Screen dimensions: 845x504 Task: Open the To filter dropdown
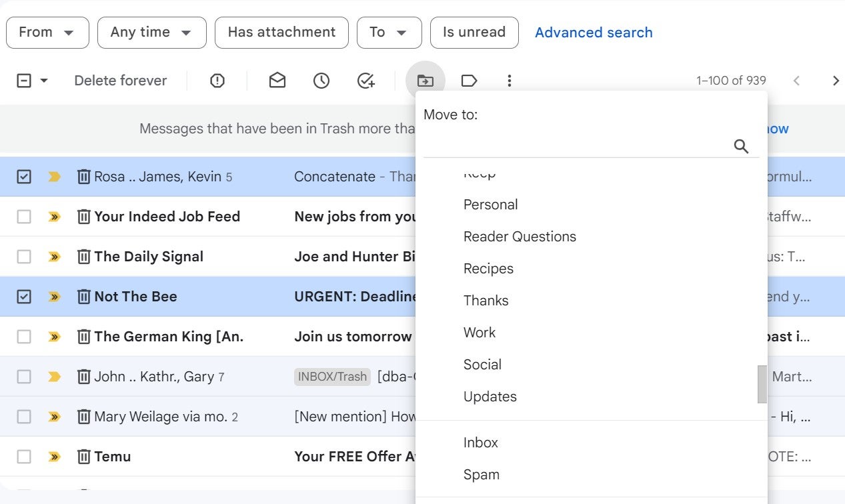pos(389,33)
